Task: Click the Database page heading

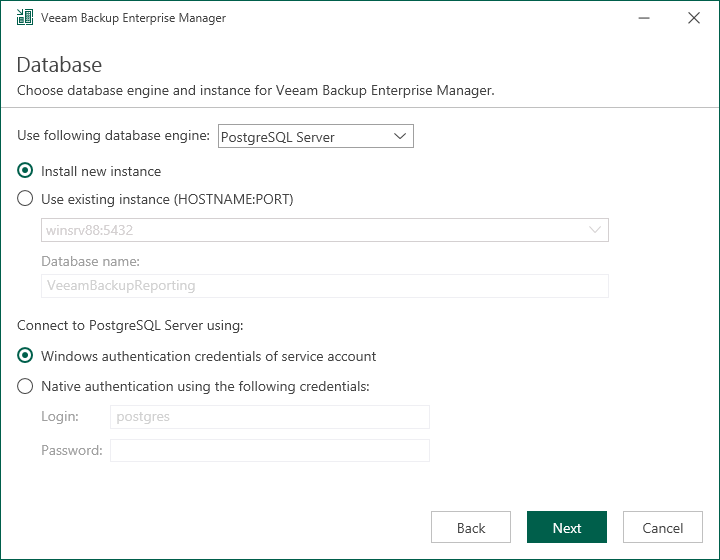Action: click(x=60, y=66)
